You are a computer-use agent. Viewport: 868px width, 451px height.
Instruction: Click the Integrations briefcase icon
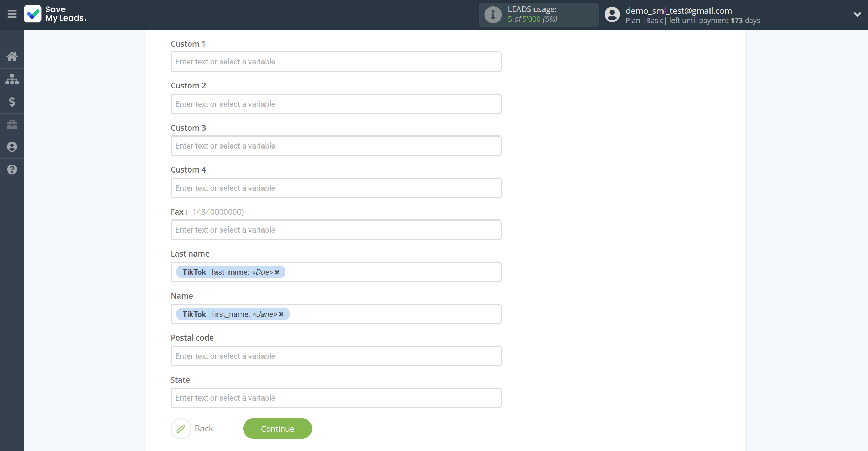click(12, 124)
